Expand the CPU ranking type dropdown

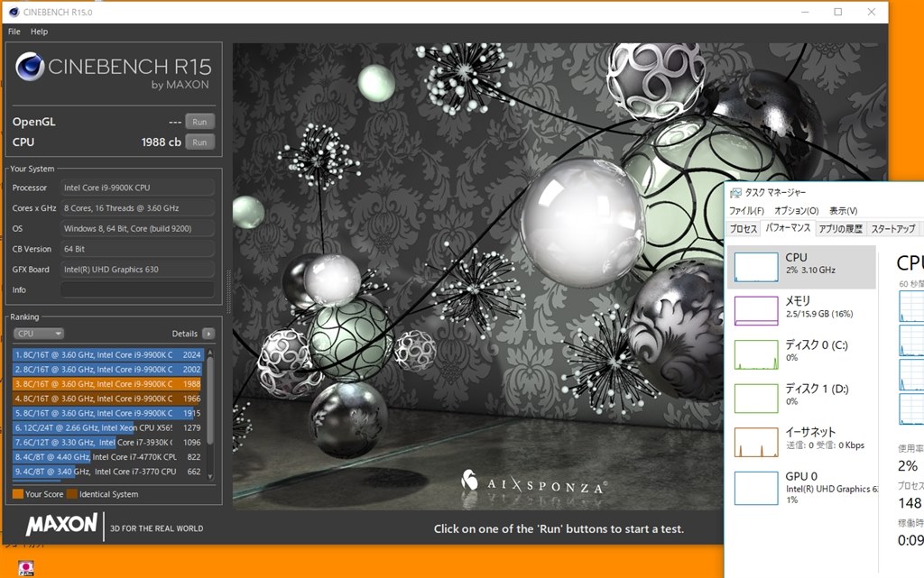coord(38,334)
